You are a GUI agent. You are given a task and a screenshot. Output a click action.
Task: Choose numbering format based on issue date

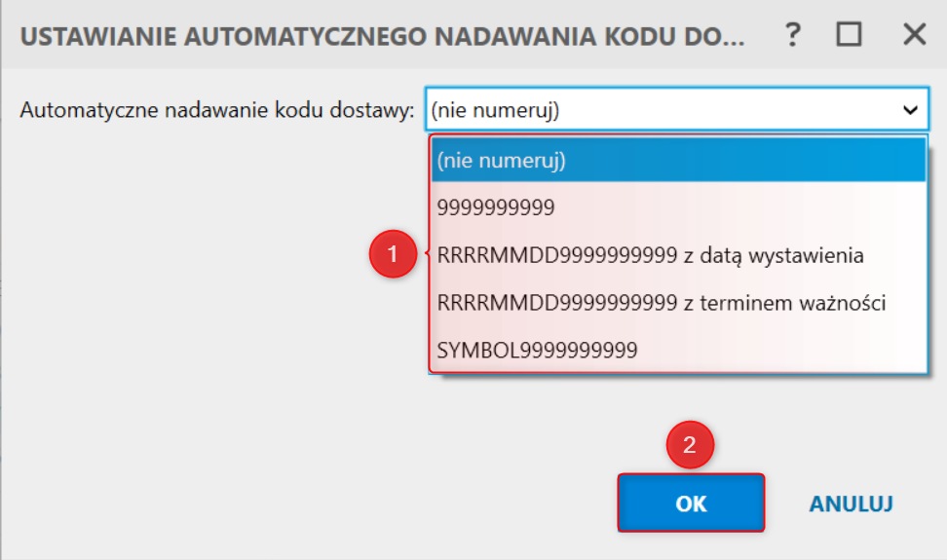click(679, 255)
